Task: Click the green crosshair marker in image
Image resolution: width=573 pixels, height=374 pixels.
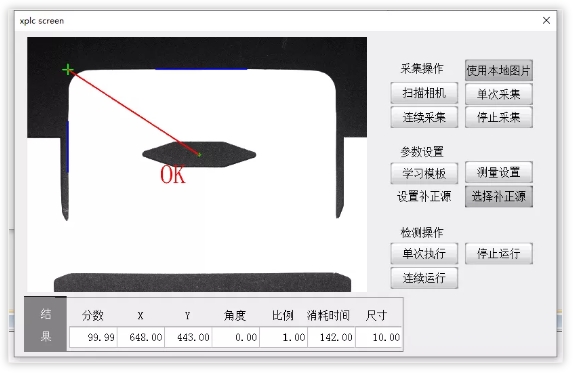Action: point(68,69)
